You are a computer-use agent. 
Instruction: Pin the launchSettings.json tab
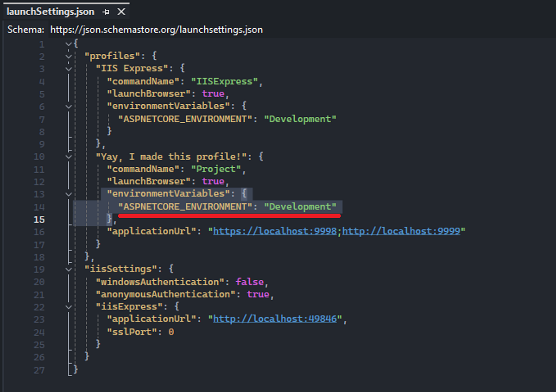coord(107,12)
